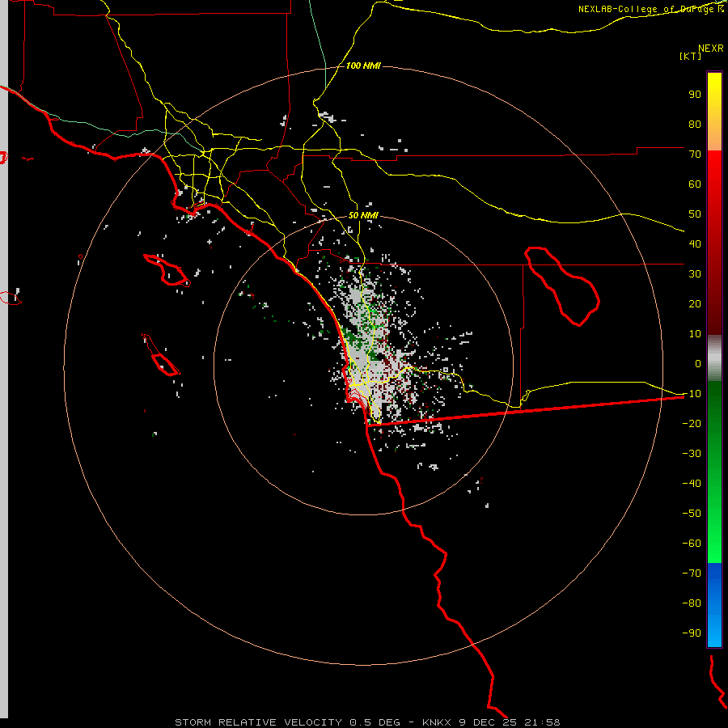Click the blue bottom segment of the velocity color bar
Image resolution: width=728 pixels, height=728 pixels.
point(714,604)
